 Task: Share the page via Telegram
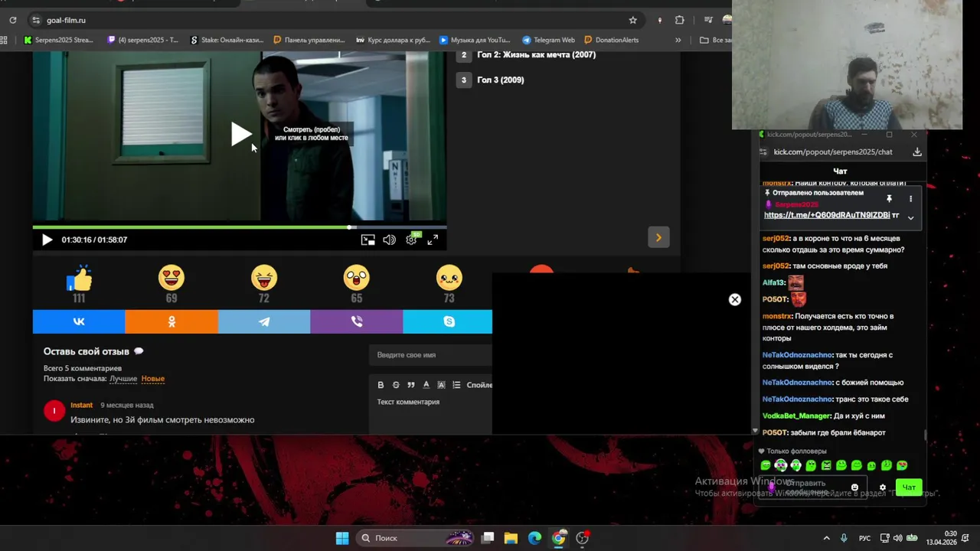pyautogui.click(x=264, y=321)
